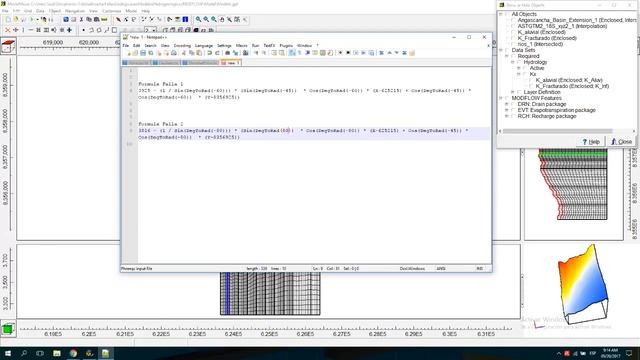Toggle All Objects checkbox

(x=508, y=14)
